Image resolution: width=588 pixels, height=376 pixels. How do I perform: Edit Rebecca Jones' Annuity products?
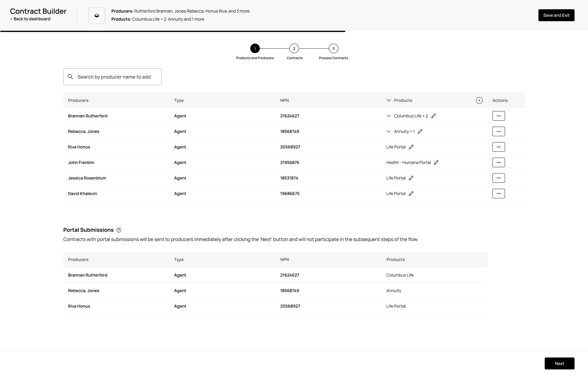tap(420, 131)
